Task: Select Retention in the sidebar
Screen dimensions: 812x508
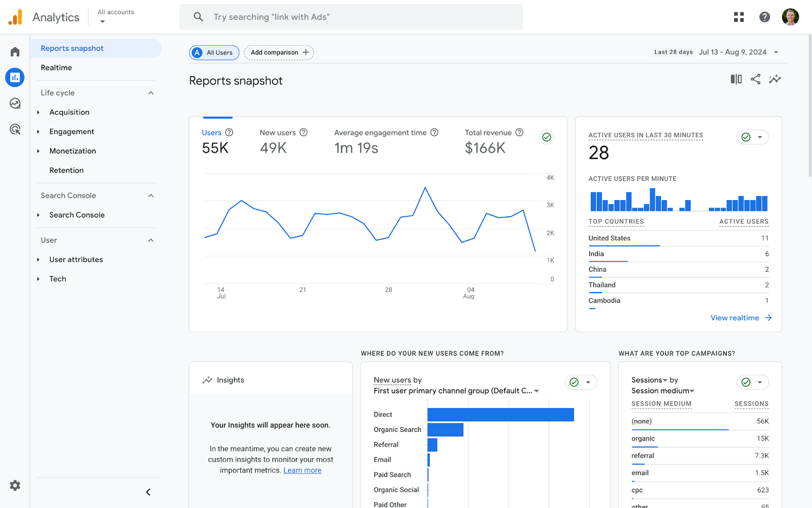Action: 66,170
